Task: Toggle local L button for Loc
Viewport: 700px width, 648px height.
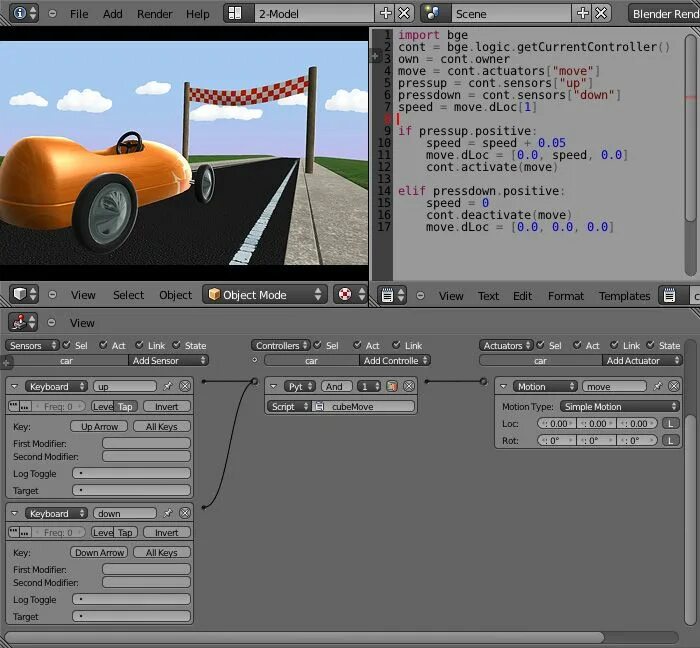Action: pos(670,424)
